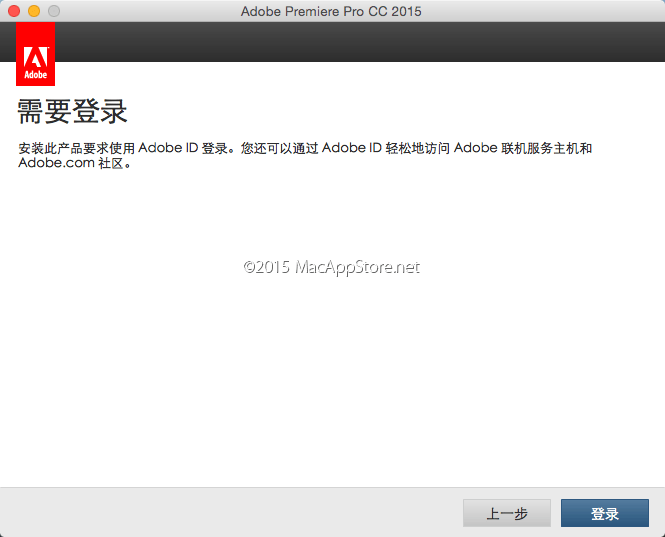Minimize the window using the yellow button
Screen dimensions: 665x537
click(x=33, y=11)
